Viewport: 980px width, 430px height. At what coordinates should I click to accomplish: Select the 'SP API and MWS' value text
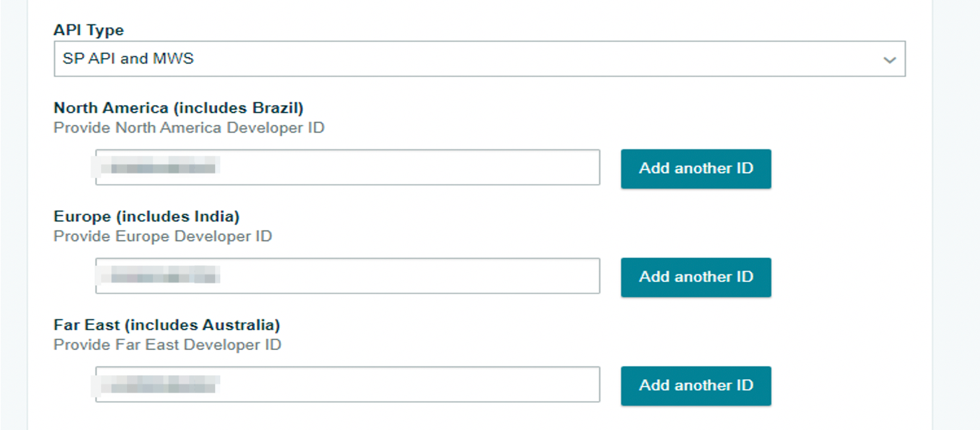(x=128, y=58)
